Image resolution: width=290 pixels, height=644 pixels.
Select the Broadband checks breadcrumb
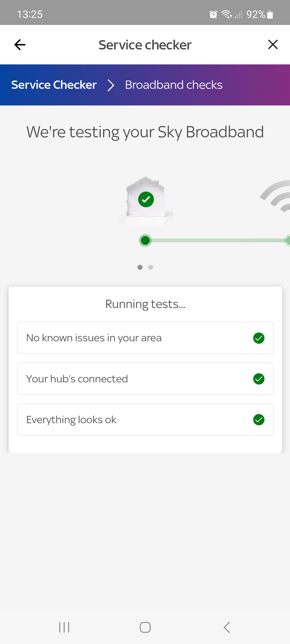pyautogui.click(x=174, y=85)
